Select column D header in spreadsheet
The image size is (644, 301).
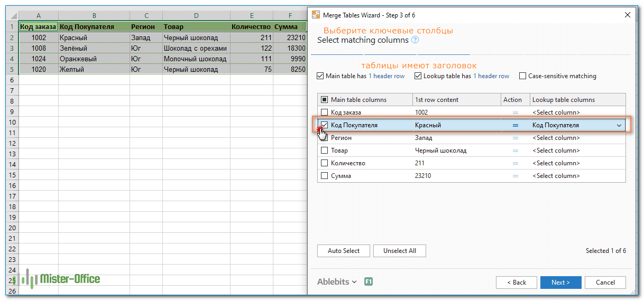pos(196,16)
